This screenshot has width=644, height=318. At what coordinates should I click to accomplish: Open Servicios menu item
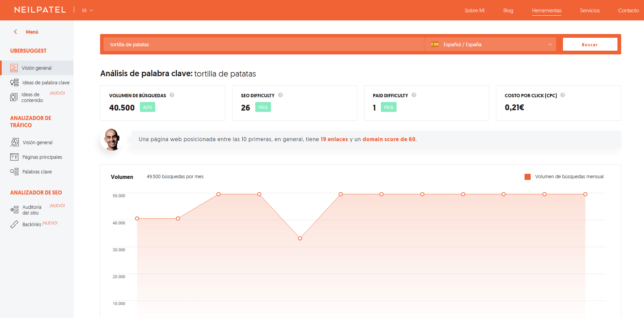[x=590, y=11]
